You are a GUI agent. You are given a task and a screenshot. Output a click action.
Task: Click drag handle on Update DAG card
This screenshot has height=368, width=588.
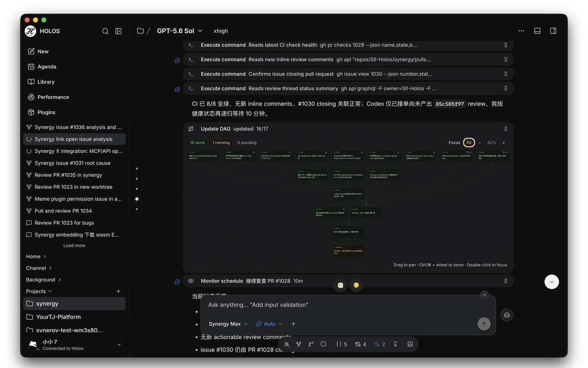[x=506, y=129]
